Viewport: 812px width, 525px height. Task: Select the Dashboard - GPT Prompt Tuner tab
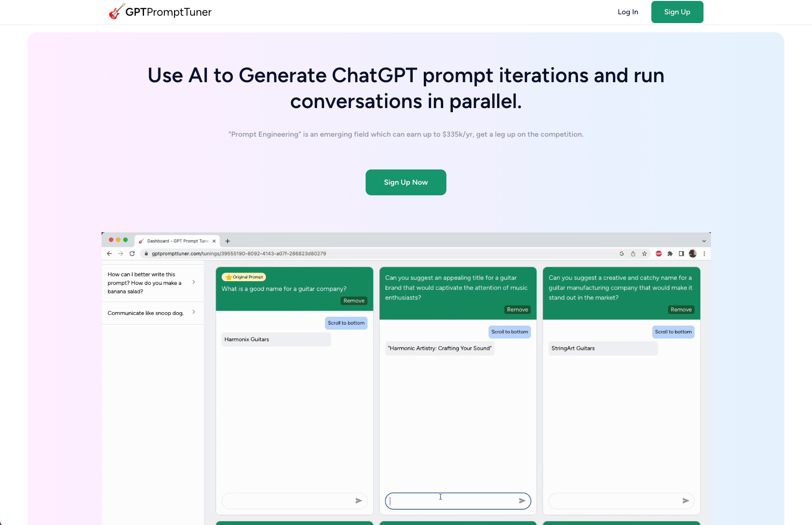tap(178, 241)
